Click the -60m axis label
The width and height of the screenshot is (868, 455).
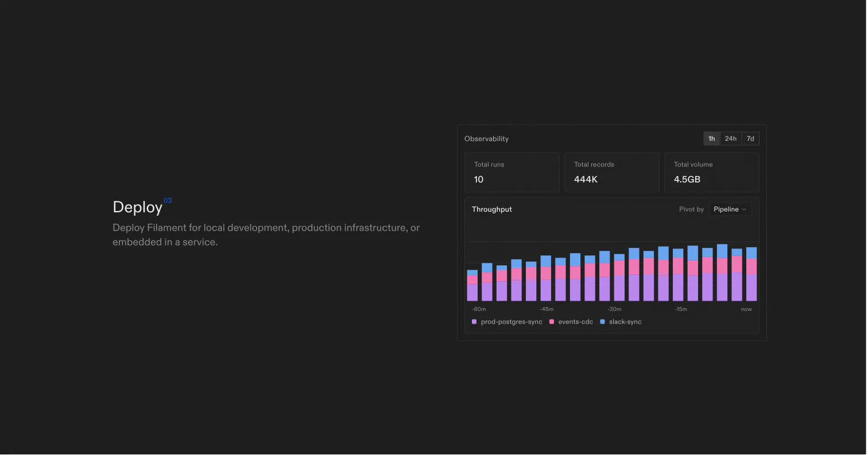[x=479, y=309]
